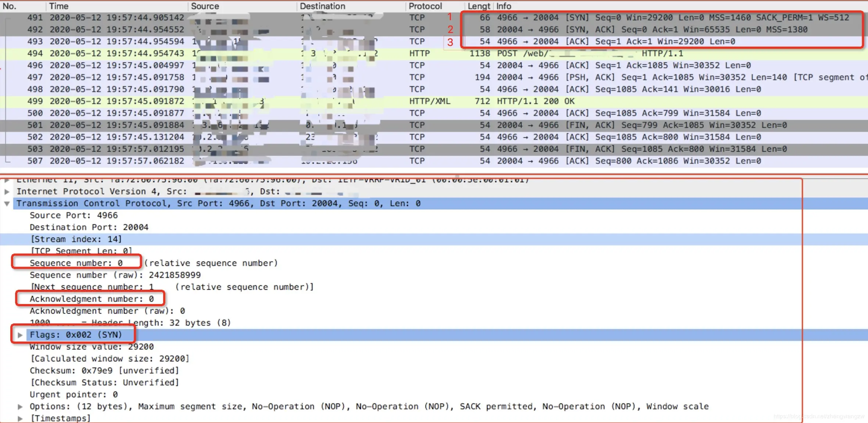Screen dimensions: 868x423
Task: Select packet 494 HTTP POST row
Action: pyautogui.click(x=434, y=54)
